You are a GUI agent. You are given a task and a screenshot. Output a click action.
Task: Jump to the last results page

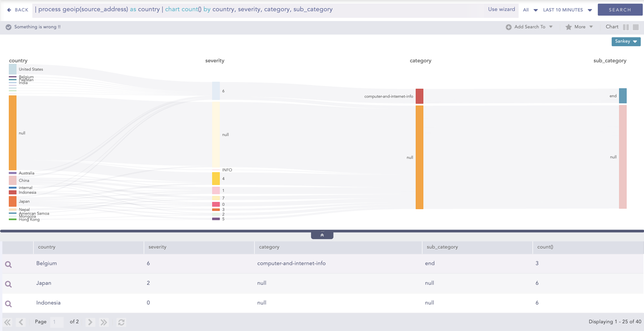(x=104, y=322)
